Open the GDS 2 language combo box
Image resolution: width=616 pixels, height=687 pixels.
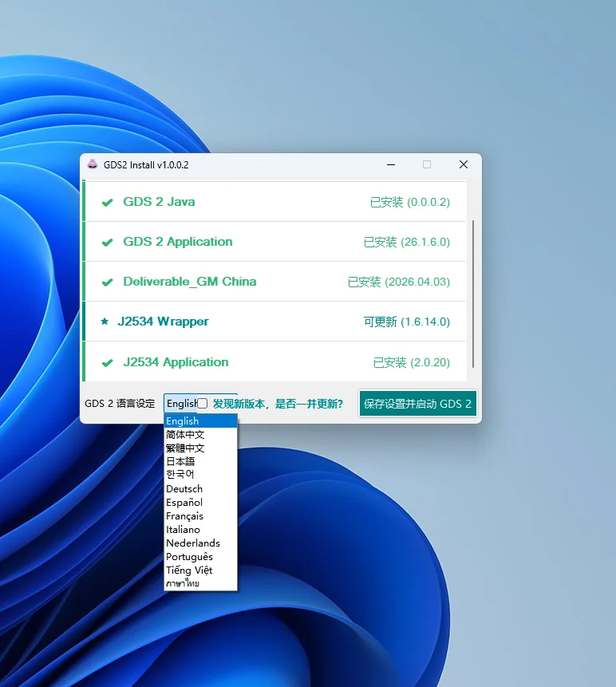point(200,403)
